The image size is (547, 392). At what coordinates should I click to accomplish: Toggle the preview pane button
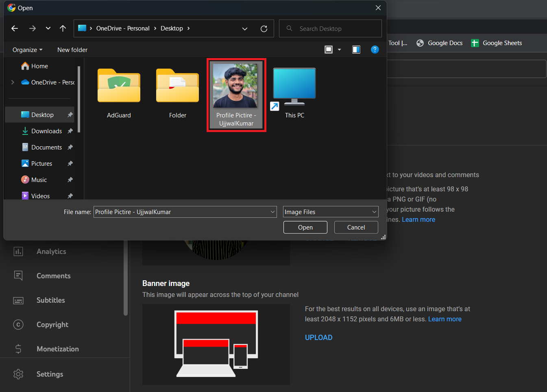[356, 50]
